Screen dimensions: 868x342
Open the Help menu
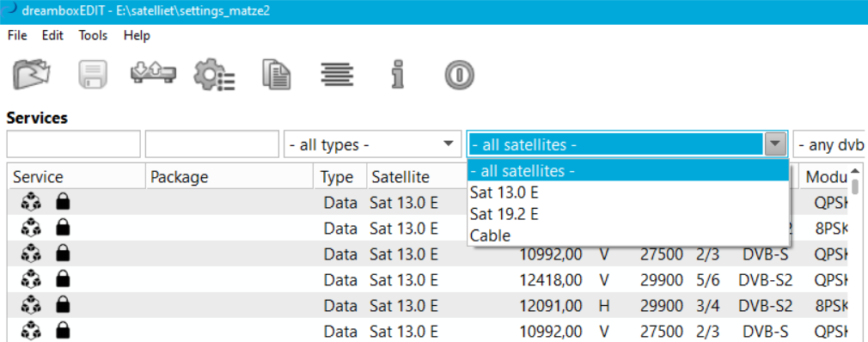pyautogui.click(x=137, y=36)
